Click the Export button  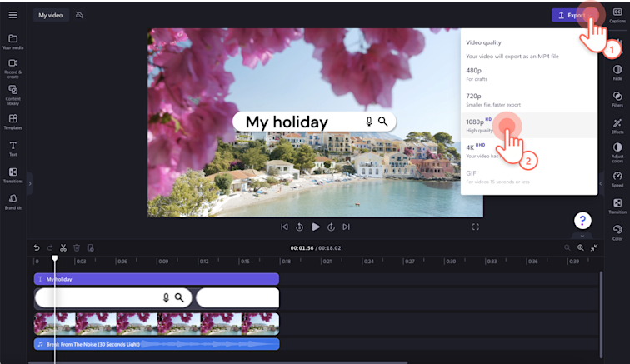[x=573, y=15]
